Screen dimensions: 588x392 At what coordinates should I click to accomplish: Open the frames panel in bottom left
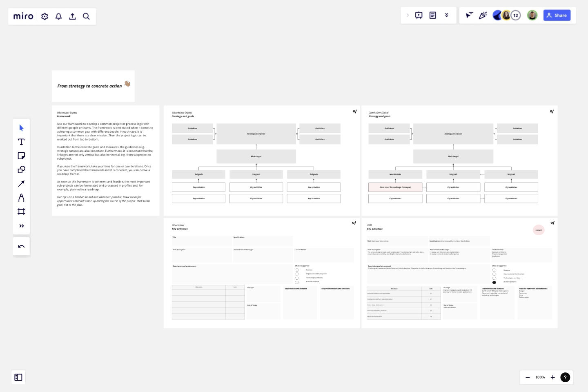point(18,377)
